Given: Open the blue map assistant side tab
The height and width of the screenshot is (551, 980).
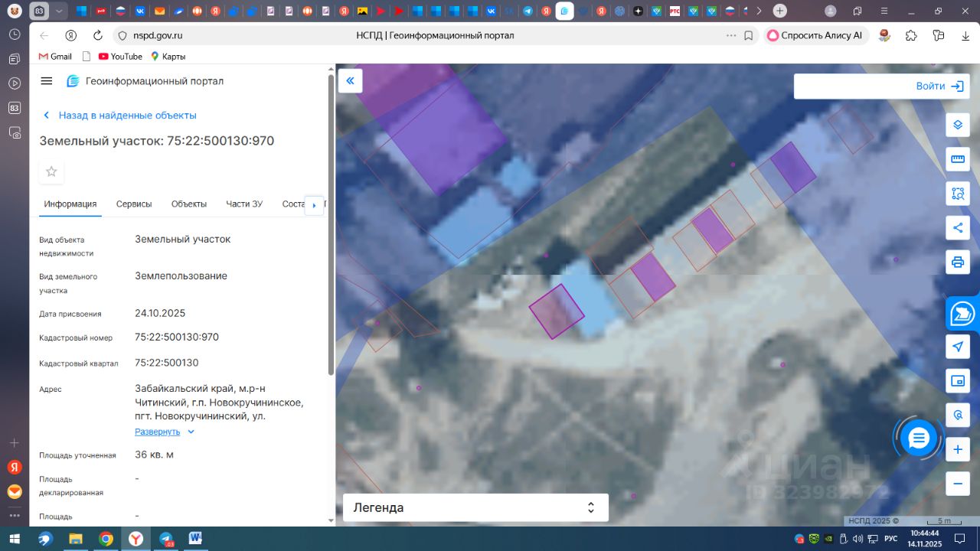Looking at the screenshot, I should [x=962, y=314].
